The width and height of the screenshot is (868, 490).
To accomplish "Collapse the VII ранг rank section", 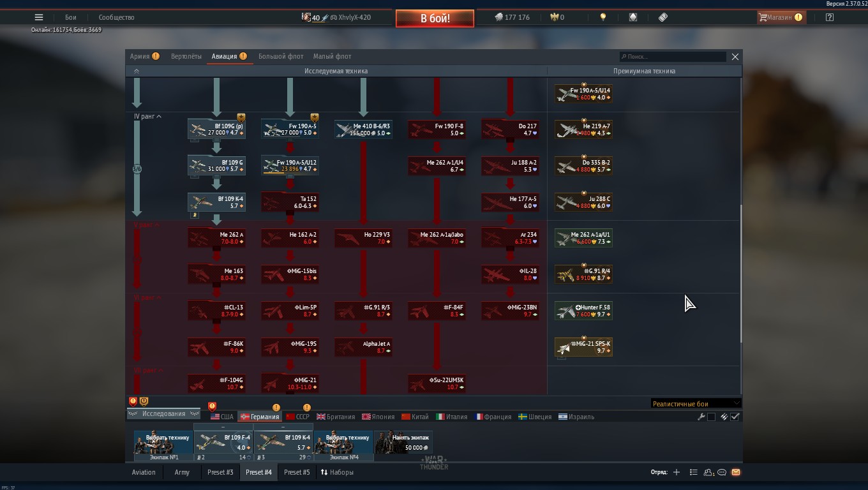I will 149,370.
